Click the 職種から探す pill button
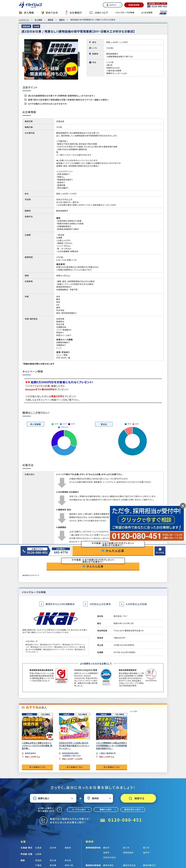Image resolution: width=186 pixels, height=868 pixels. pyautogui.click(x=106, y=809)
